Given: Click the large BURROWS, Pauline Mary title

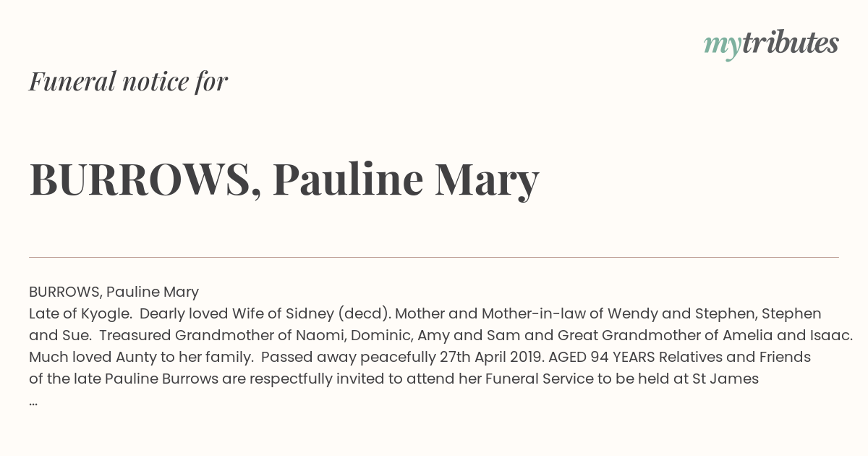Looking at the screenshot, I should point(284,180).
